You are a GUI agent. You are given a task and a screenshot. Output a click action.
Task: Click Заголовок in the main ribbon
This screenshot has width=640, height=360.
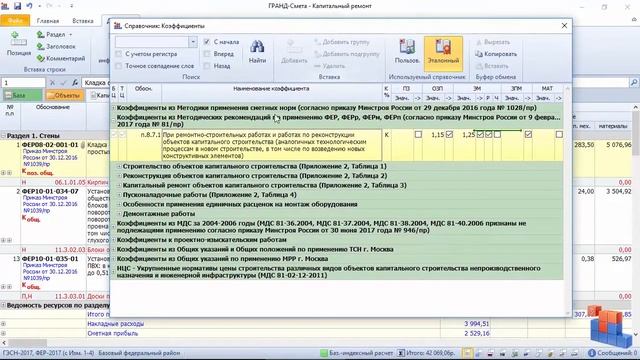point(56,47)
